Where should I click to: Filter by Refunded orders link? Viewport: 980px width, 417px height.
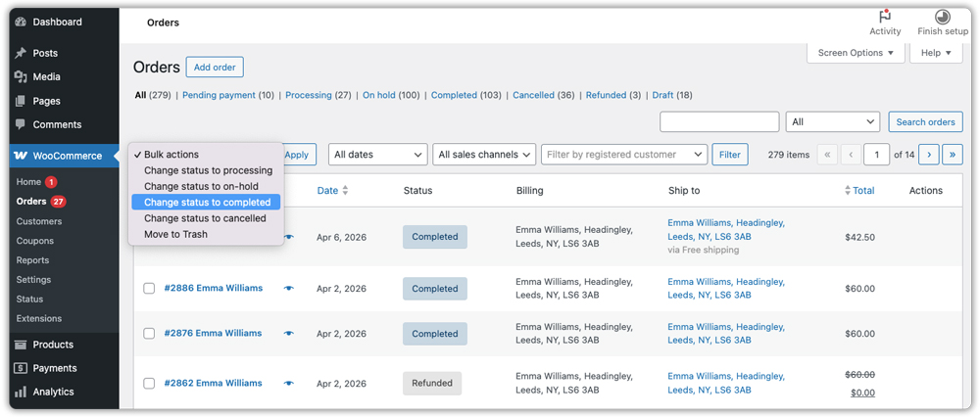coord(607,96)
